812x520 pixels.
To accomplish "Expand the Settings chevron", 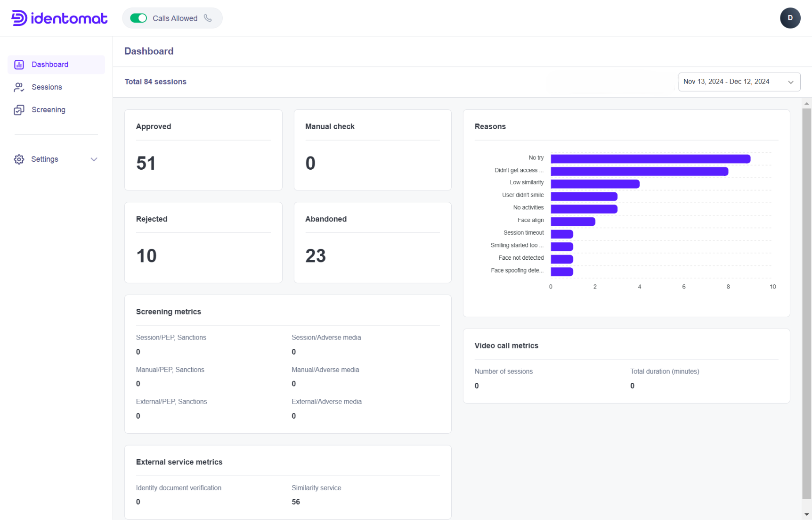I will 94,159.
